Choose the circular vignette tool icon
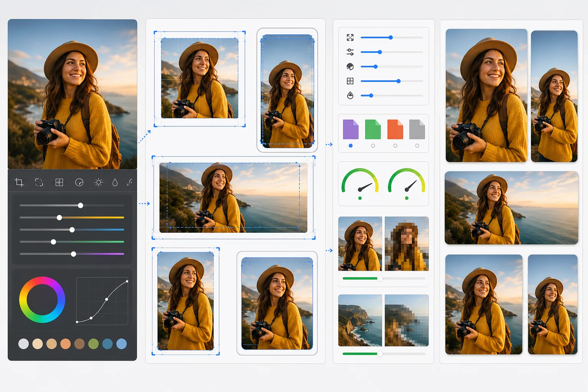The height and width of the screenshot is (392, 588). [79, 182]
